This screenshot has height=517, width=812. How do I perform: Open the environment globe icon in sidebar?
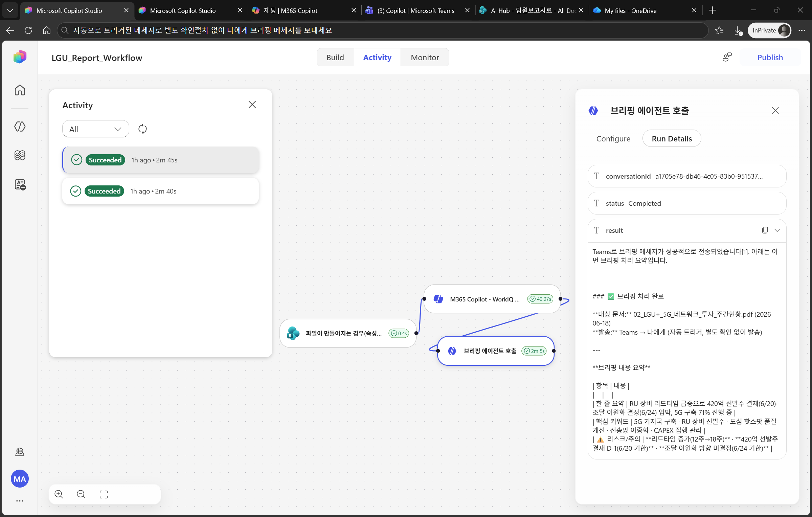[x=20, y=452]
